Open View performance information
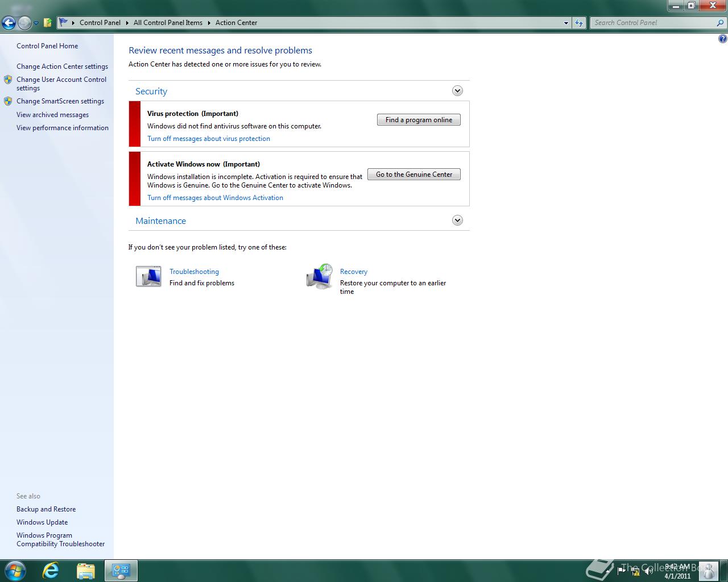This screenshot has height=582, width=728. pos(63,128)
